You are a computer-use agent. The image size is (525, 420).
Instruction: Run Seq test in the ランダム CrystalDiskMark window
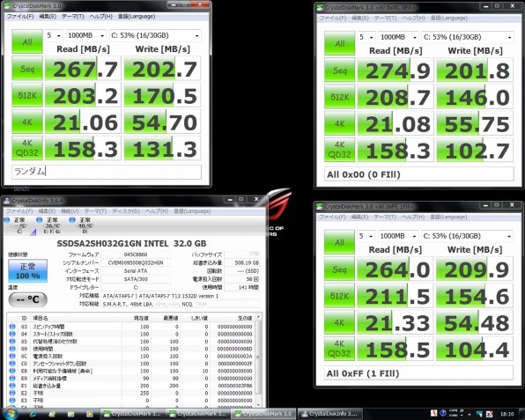coord(27,69)
